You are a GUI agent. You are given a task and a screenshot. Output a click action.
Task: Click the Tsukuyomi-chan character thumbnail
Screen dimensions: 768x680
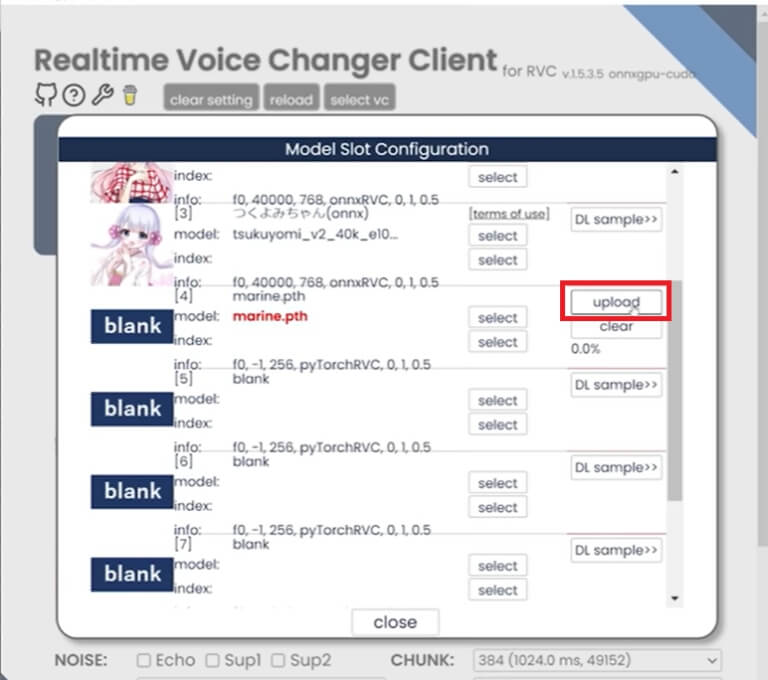click(132, 245)
